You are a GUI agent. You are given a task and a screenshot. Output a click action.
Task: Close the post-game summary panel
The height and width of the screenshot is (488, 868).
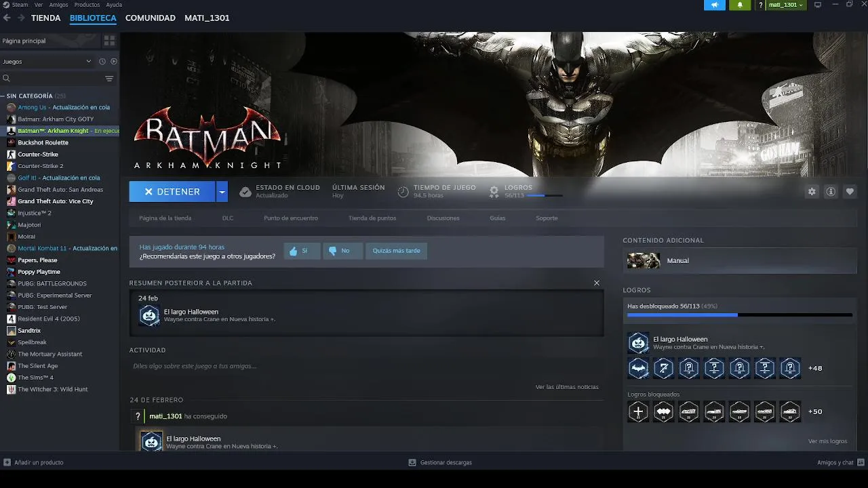(597, 283)
